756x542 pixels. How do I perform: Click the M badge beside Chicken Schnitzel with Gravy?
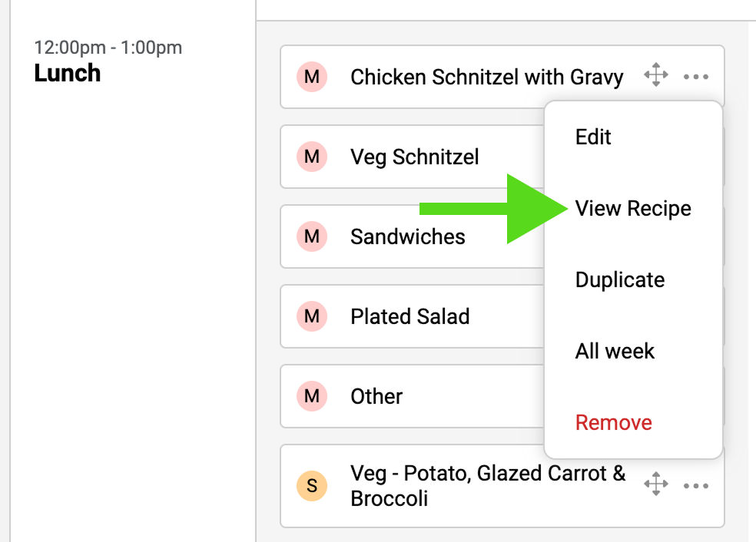point(312,77)
